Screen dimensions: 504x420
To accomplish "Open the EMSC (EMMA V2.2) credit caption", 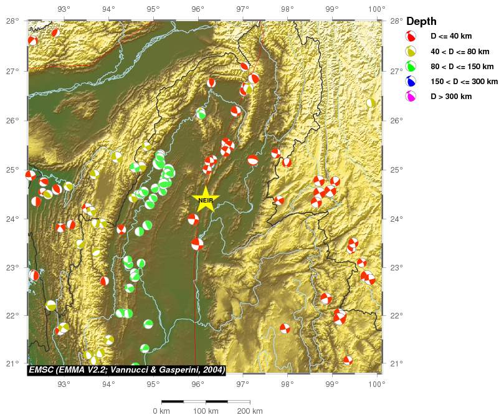I will pos(127,370).
